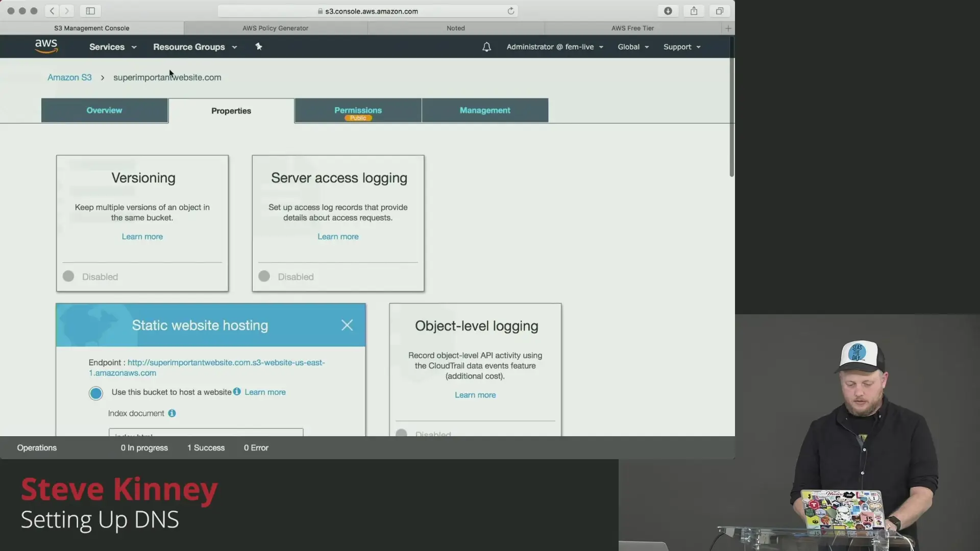Screen dimensions: 980x551
Task: Click Learn more beside host a website option
Action: coord(265,392)
